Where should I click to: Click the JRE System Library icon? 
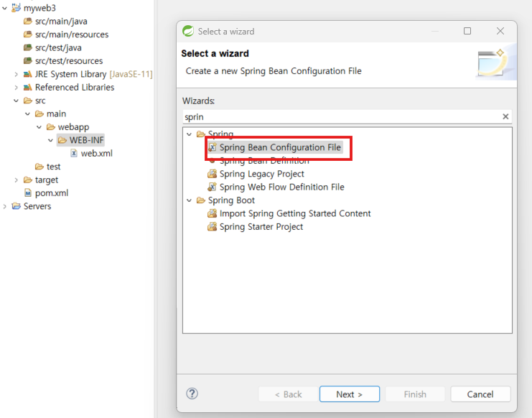28,74
